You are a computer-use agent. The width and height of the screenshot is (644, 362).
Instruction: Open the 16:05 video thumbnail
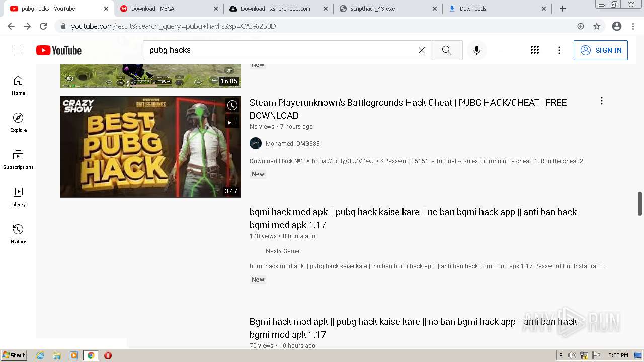tap(151, 76)
